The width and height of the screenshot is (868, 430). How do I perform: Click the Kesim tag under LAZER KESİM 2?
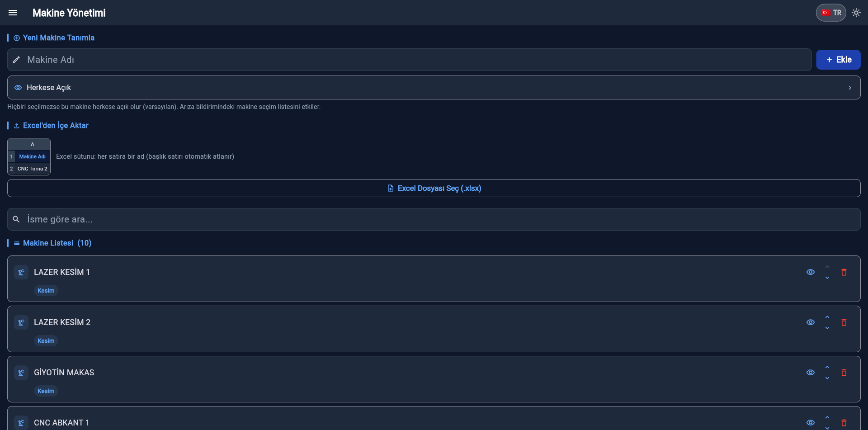(x=46, y=341)
